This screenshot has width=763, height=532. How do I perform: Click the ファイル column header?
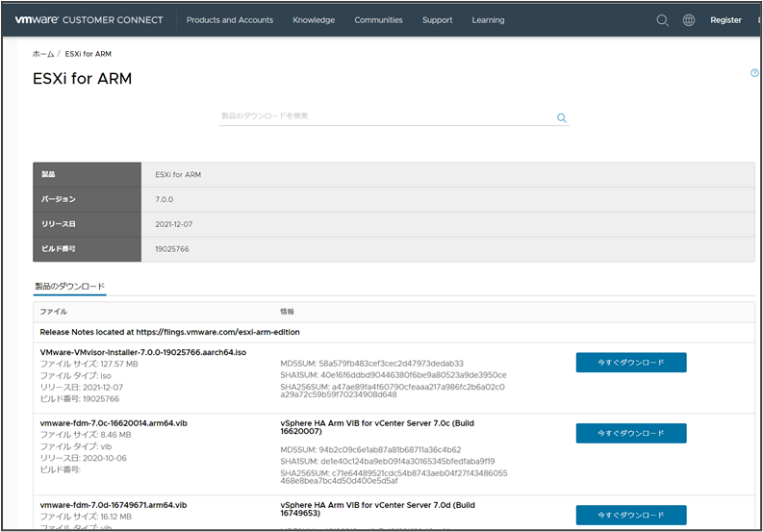click(54, 312)
